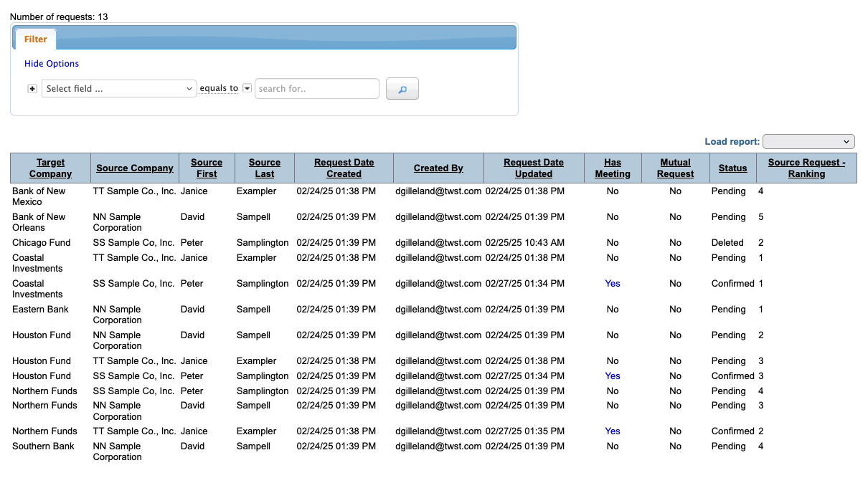Switch to the Filter tab
Viewport: 868px width, 483px height.
36,39
